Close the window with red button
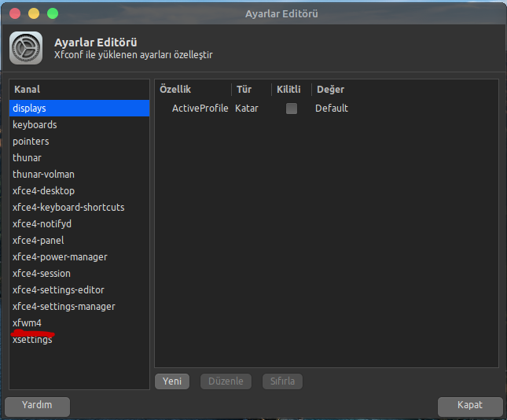 pos(15,13)
